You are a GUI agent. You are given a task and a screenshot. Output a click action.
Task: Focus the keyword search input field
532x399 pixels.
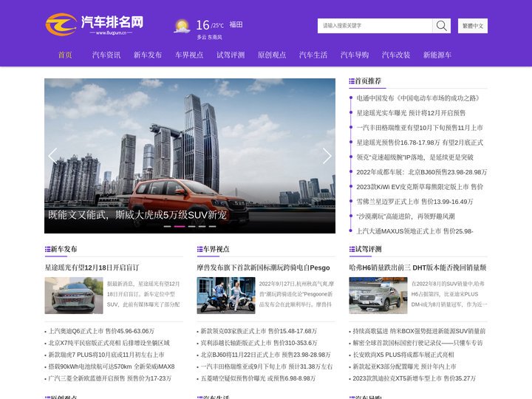375,26
